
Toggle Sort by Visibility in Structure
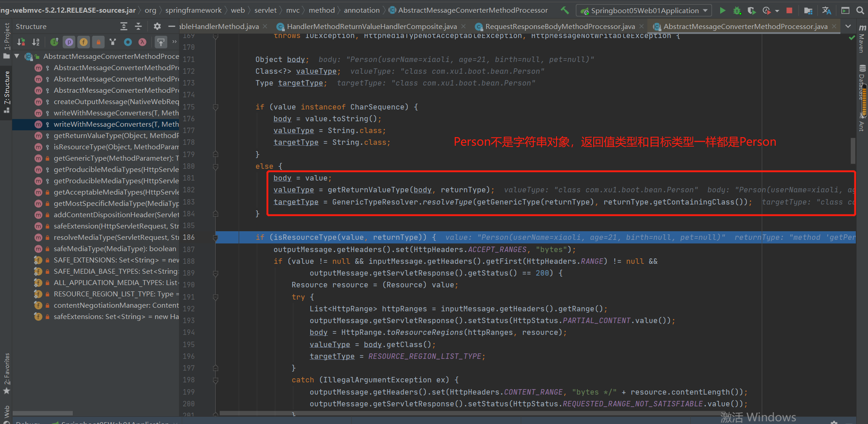21,42
